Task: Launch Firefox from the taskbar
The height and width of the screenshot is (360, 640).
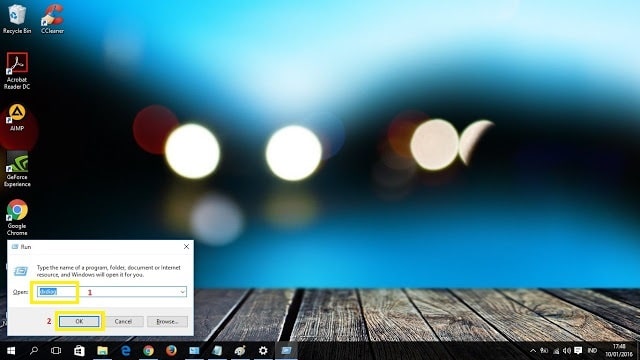Action: [171, 351]
